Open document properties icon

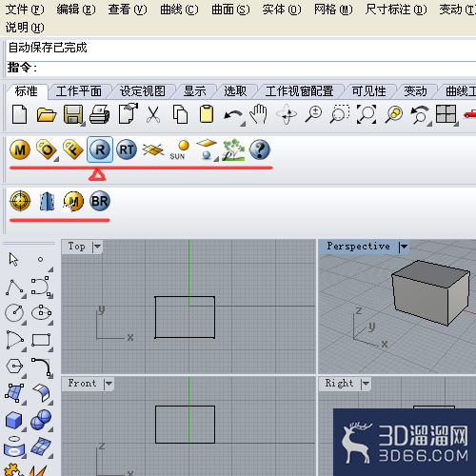coord(129,113)
